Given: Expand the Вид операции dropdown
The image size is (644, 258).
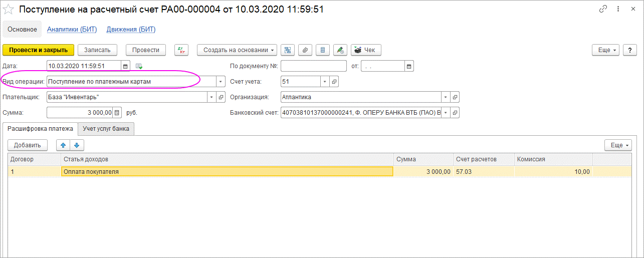Looking at the screenshot, I should pos(221,82).
